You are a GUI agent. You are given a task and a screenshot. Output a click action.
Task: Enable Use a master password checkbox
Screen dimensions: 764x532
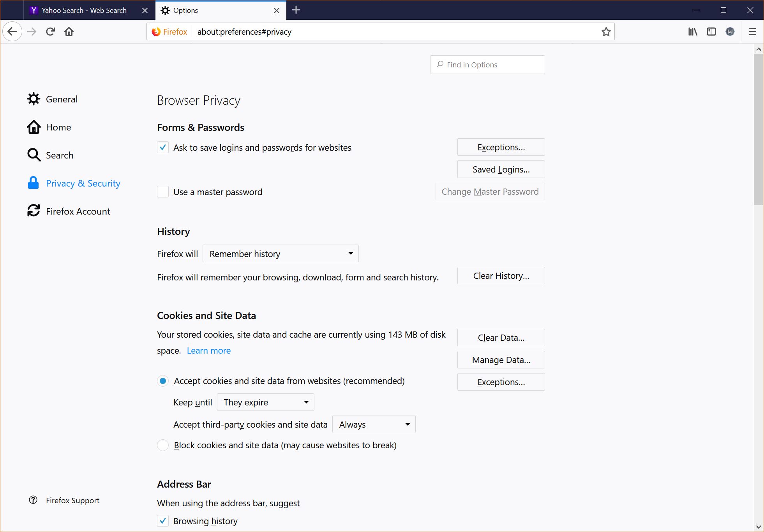tap(163, 192)
